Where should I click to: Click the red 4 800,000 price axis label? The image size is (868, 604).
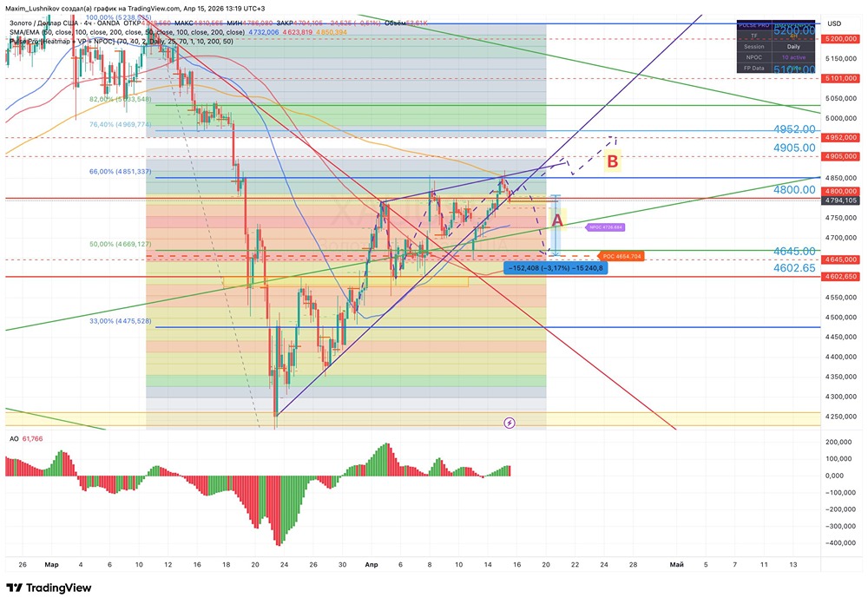(x=841, y=192)
